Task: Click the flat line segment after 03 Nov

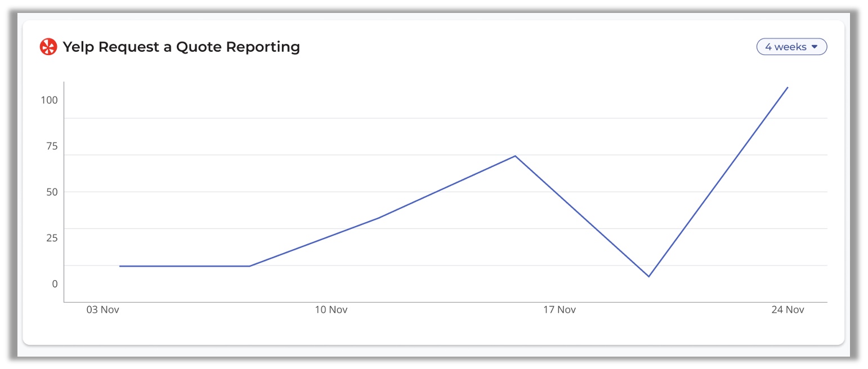Action: click(x=185, y=266)
